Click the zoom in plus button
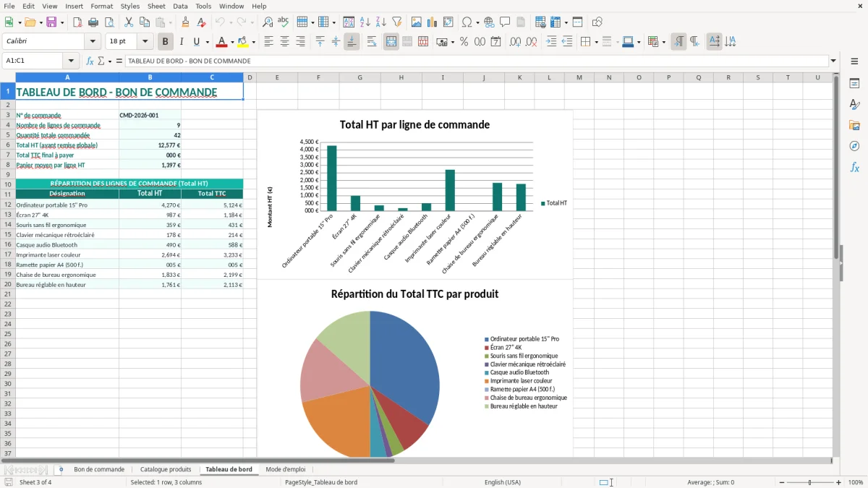868x488 pixels. (x=838, y=482)
